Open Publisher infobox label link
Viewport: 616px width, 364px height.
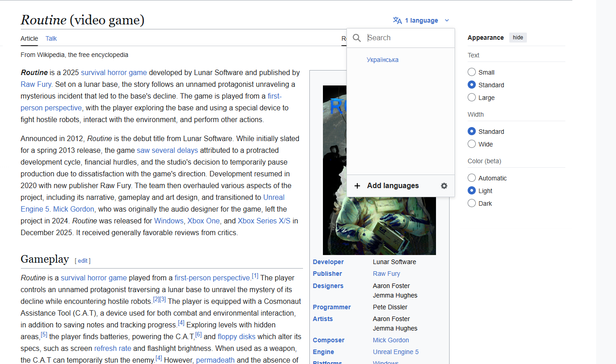(x=327, y=274)
